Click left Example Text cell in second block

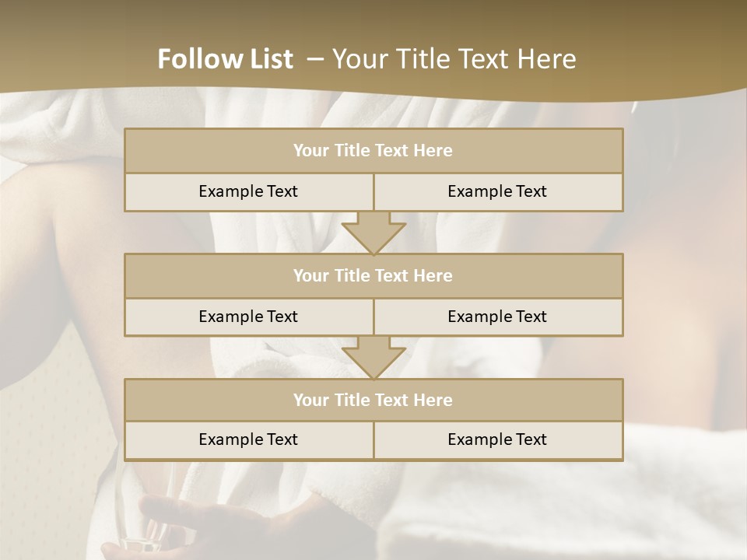click(248, 317)
